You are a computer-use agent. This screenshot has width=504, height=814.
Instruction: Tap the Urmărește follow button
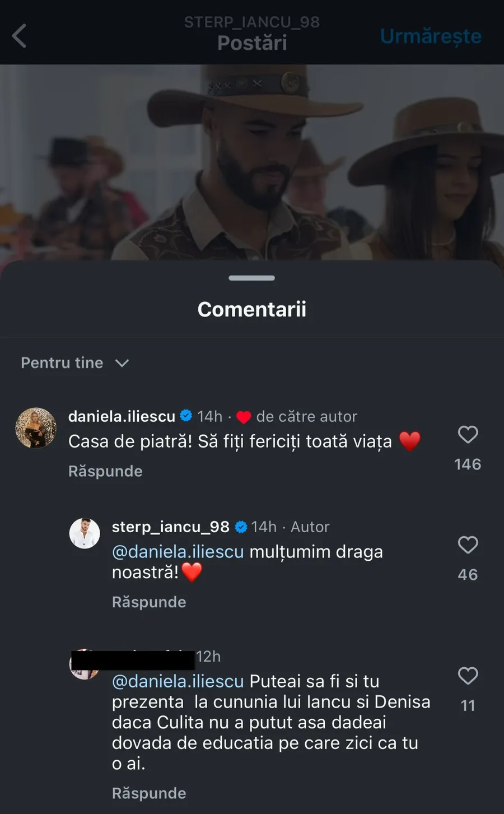click(431, 36)
